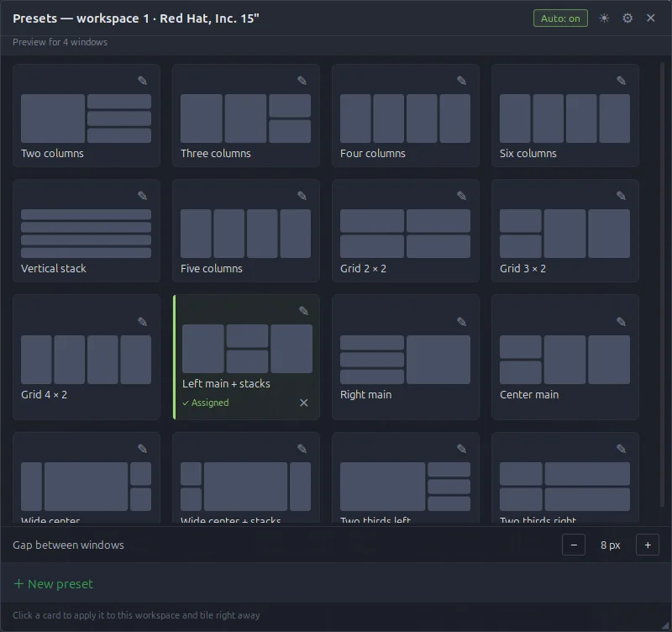Screen dimensions: 672x632
Task: Apply the Three columns layout card
Action: (x=246, y=115)
